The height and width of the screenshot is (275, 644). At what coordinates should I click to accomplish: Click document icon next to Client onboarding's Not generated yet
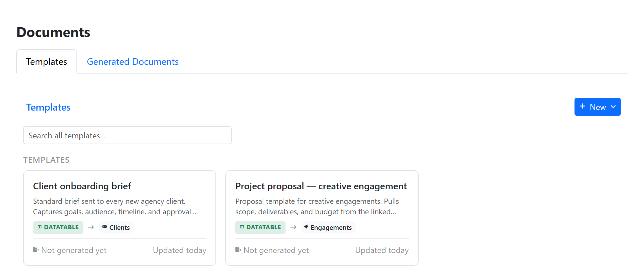pos(36,250)
